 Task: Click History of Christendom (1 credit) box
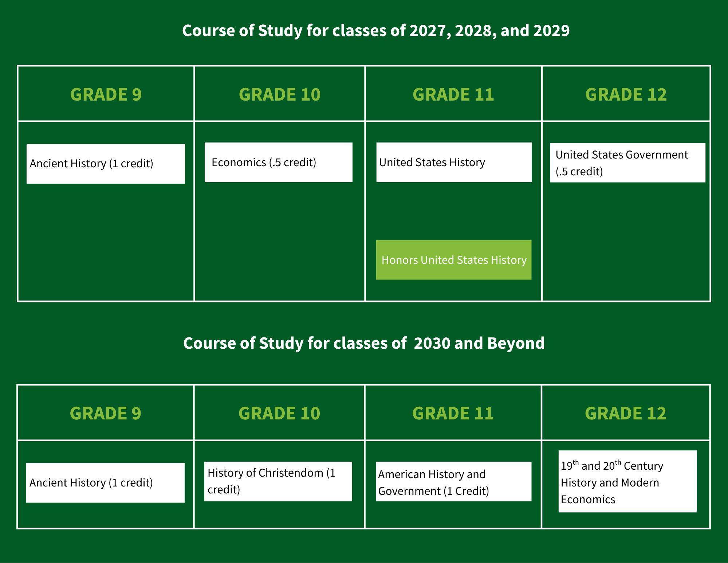(x=278, y=481)
